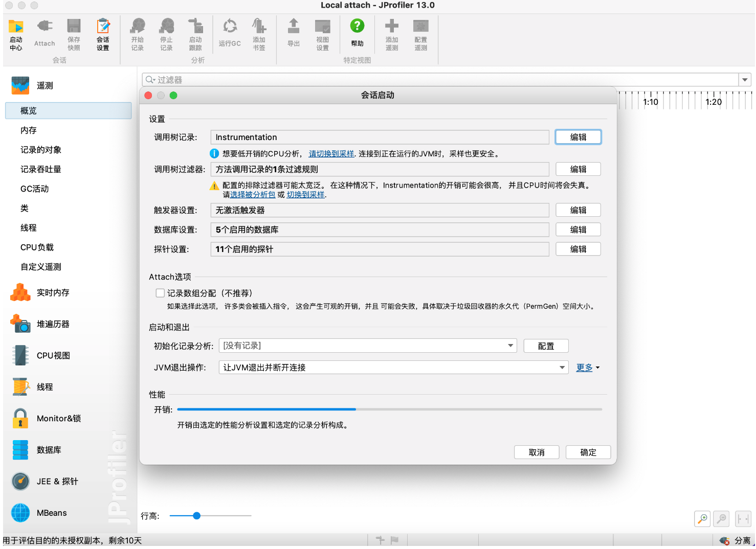
Task: Click the 请切换到采样 link
Action: coord(331,154)
